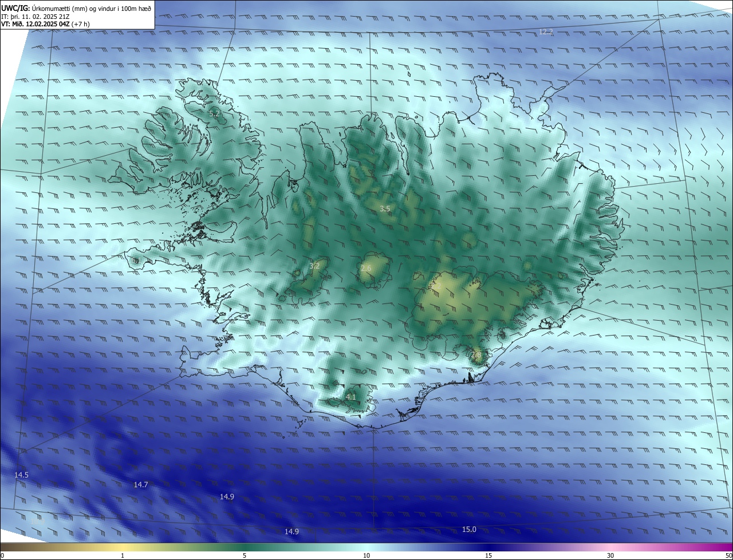This screenshot has height=560, width=733.
Task: Click the 3.2 value label
Action: click(314, 266)
